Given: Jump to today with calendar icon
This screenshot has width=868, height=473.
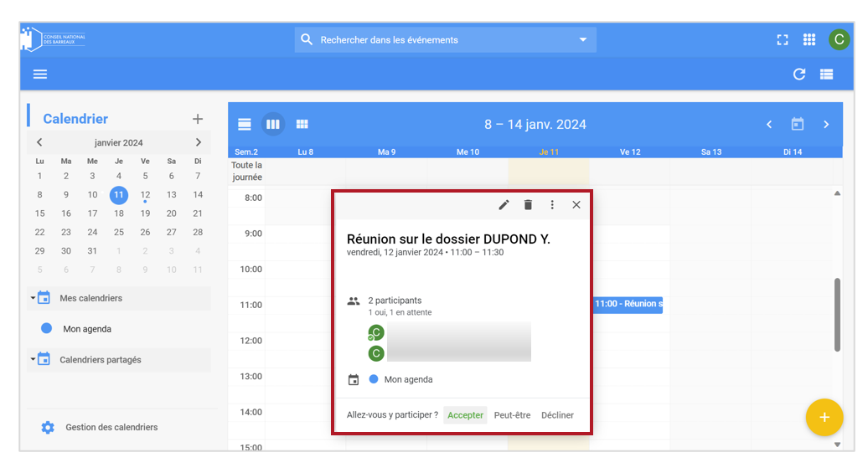Looking at the screenshot, I should coord(797,124).
